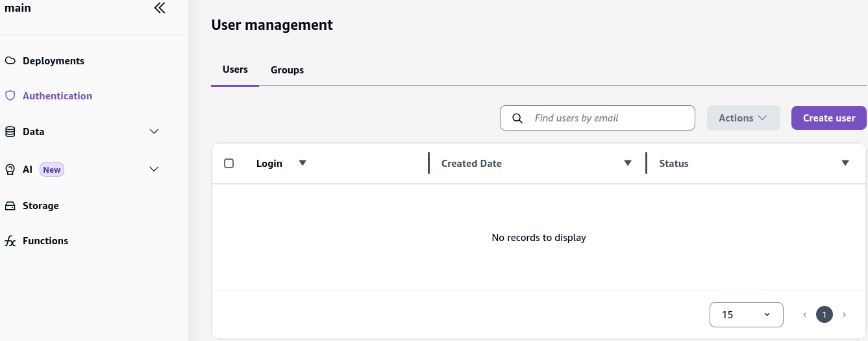This screenshot has width=868, height=341.
Task: Sort by Status column arrow
Action: tap(845, 163)
